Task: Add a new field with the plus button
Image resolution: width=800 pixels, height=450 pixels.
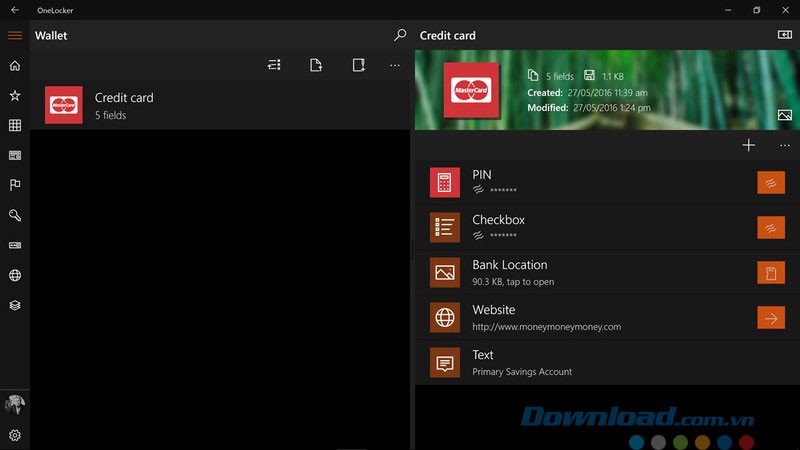Action: coord(748,145)
